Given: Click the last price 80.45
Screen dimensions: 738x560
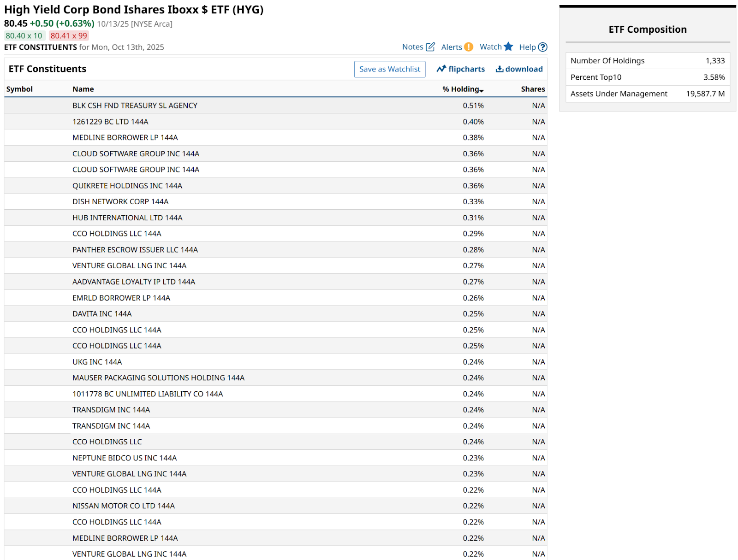Looking at the screenshot, I should click(16, 24).
